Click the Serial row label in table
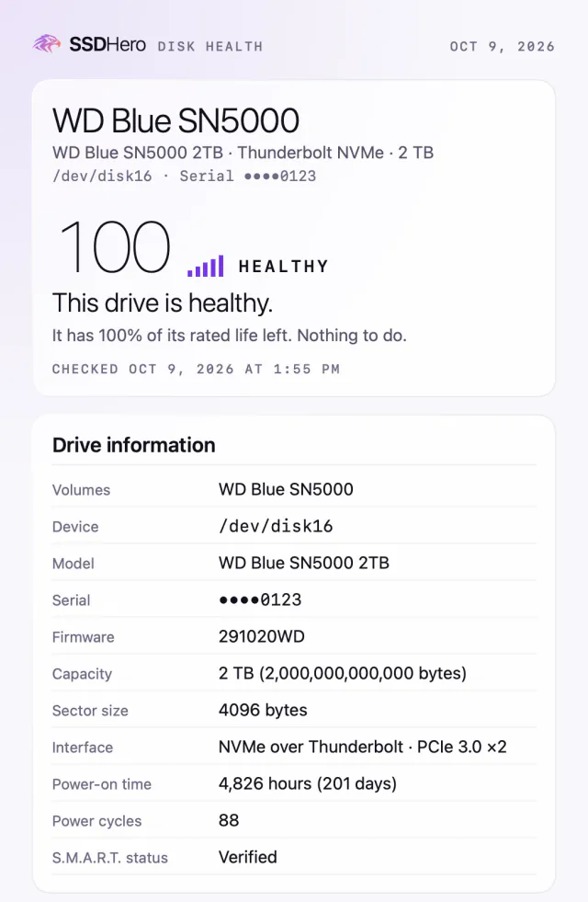 click(72, 600)
